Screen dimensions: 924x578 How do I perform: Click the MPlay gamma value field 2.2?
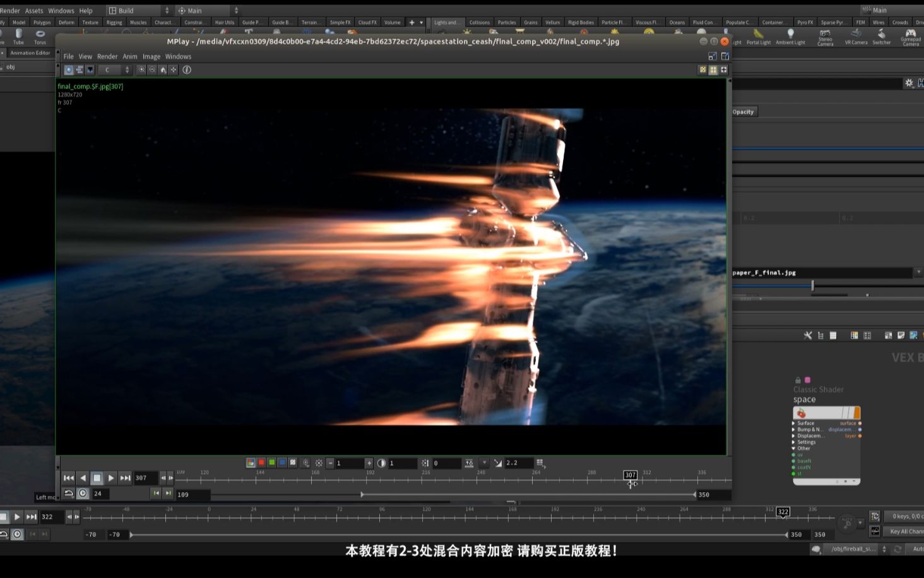(519, 463)
